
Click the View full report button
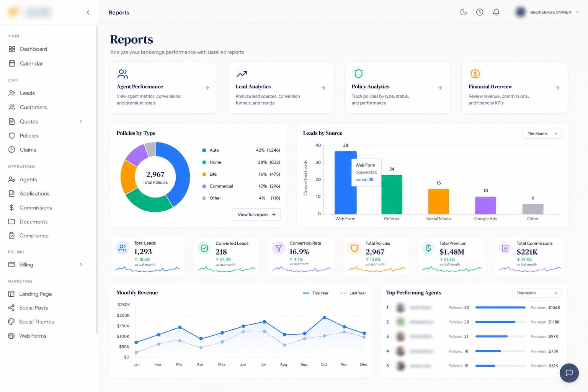point(256,214)
